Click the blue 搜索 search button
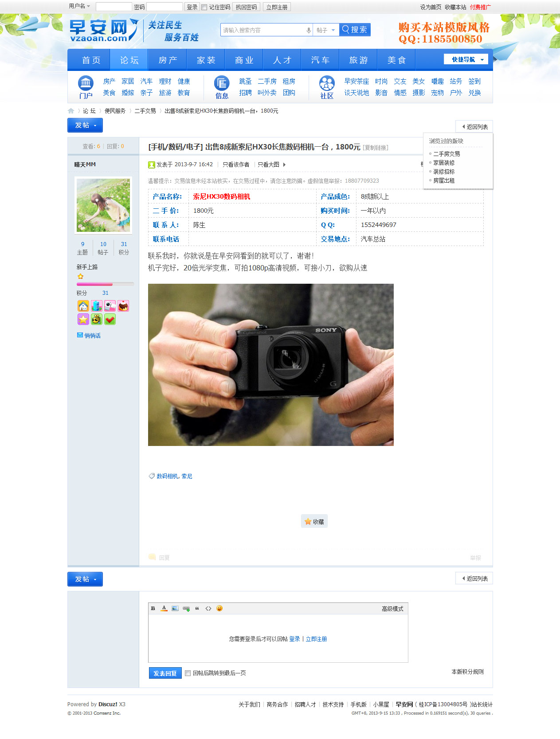The height and width of the screenshot is (739, 560). (x=355, y=30)
